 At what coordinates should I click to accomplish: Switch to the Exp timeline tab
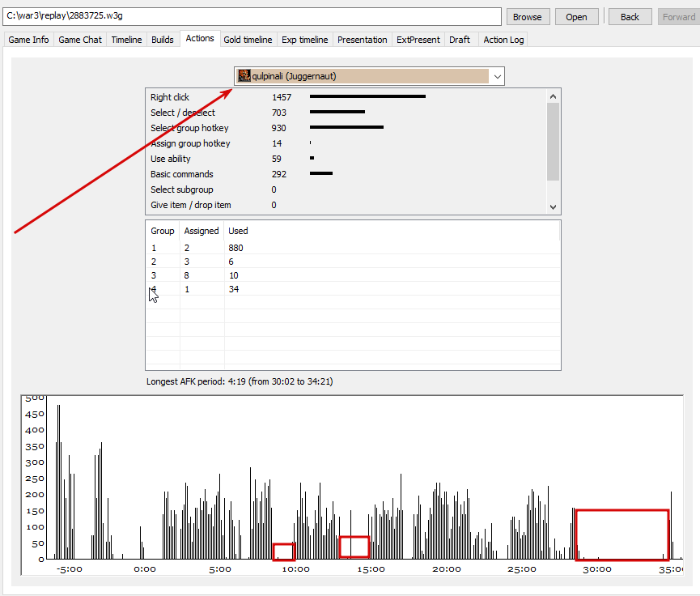[305, 40]
